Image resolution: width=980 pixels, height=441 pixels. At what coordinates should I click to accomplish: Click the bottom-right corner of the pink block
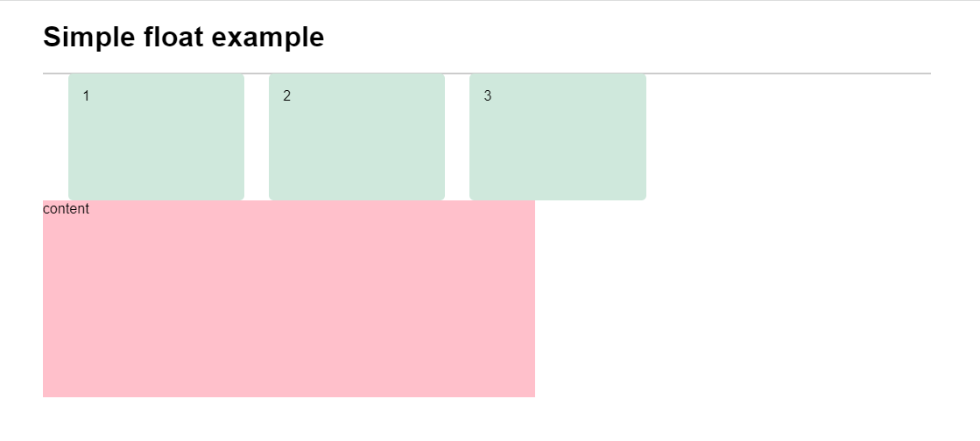(533, 395)
